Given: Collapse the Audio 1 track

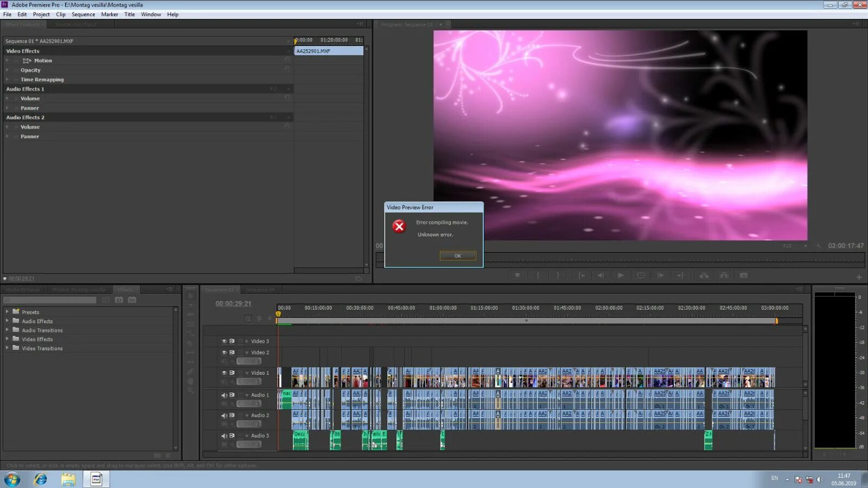Looking at the screenshot, I should coord(247,395).
